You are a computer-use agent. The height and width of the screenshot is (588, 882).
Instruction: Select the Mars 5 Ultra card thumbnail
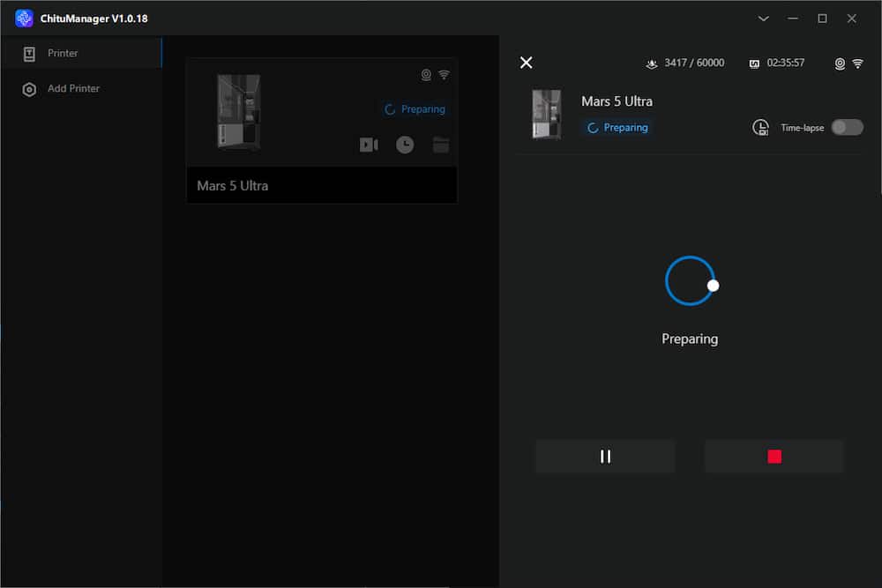click(239, 112)
